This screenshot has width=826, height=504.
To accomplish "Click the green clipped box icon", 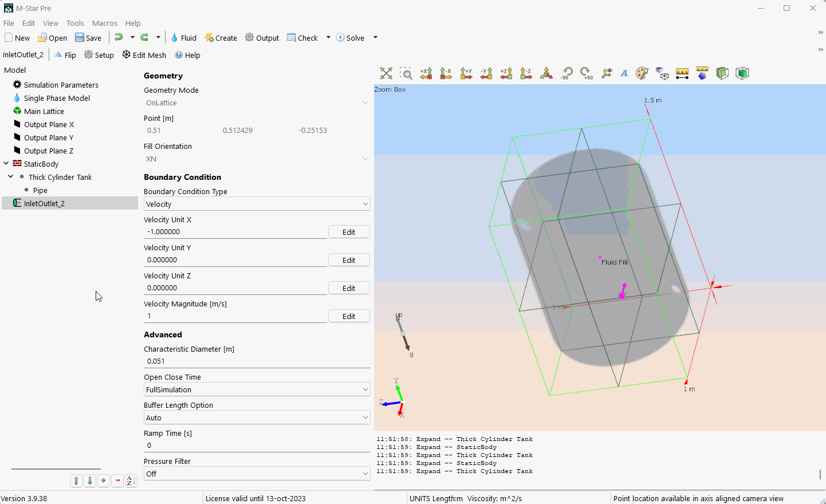I will click(742, 73).
